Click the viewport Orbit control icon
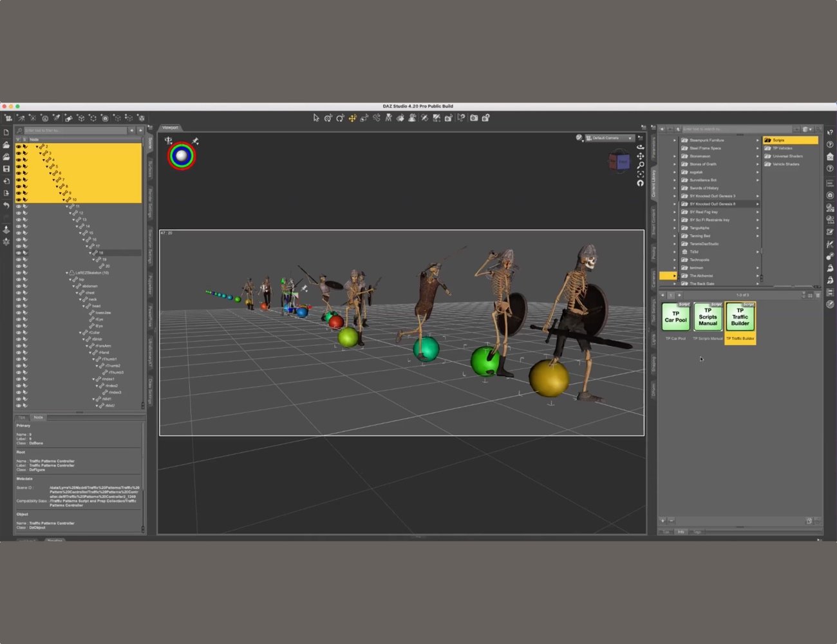 640,147
